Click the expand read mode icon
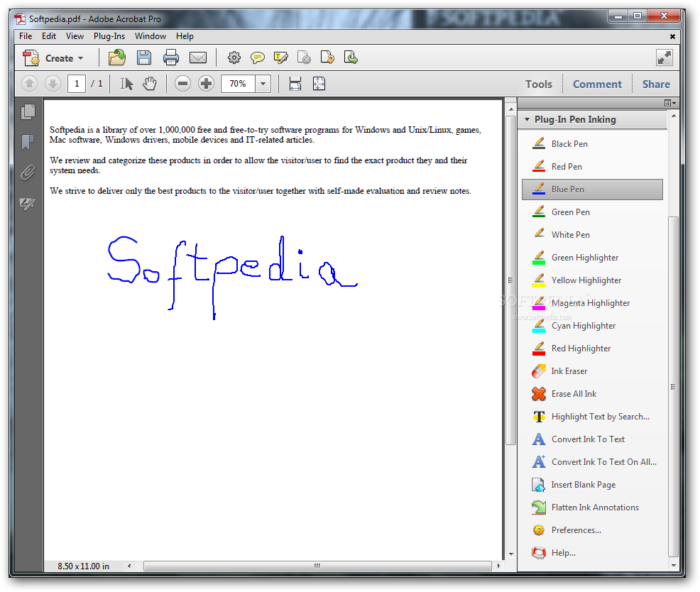The height and width of the screenshot is (592, 700). click(x=665, y=57)
